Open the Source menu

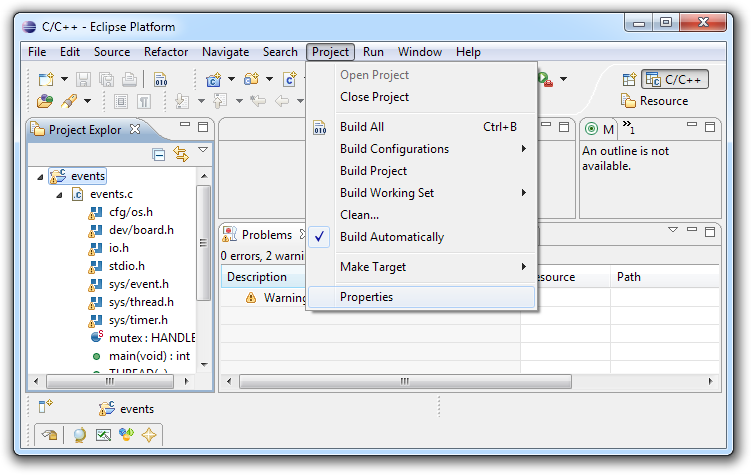(x=112, y=52)
